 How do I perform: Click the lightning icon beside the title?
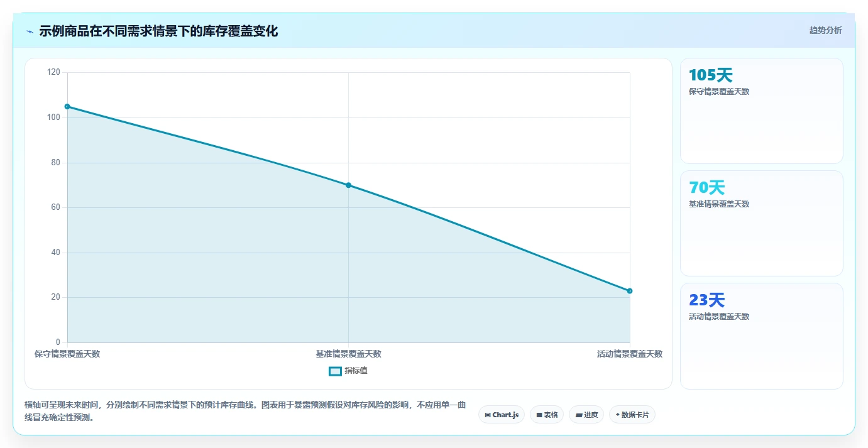(x=30, y=31)
